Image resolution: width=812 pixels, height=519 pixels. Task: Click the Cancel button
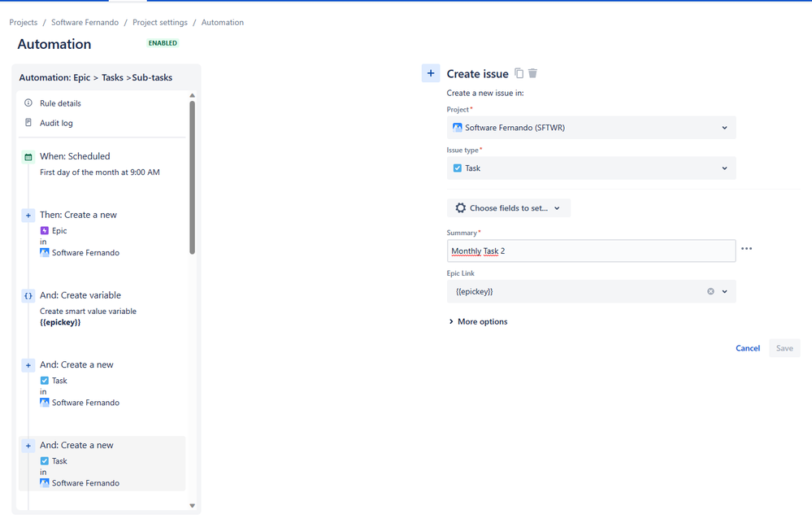(748, 348)
